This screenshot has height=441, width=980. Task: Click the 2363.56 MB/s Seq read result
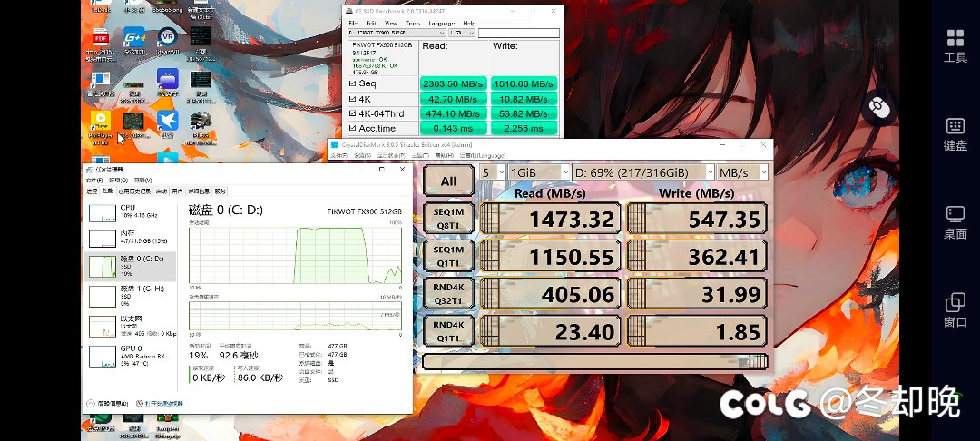coord(454,83)
